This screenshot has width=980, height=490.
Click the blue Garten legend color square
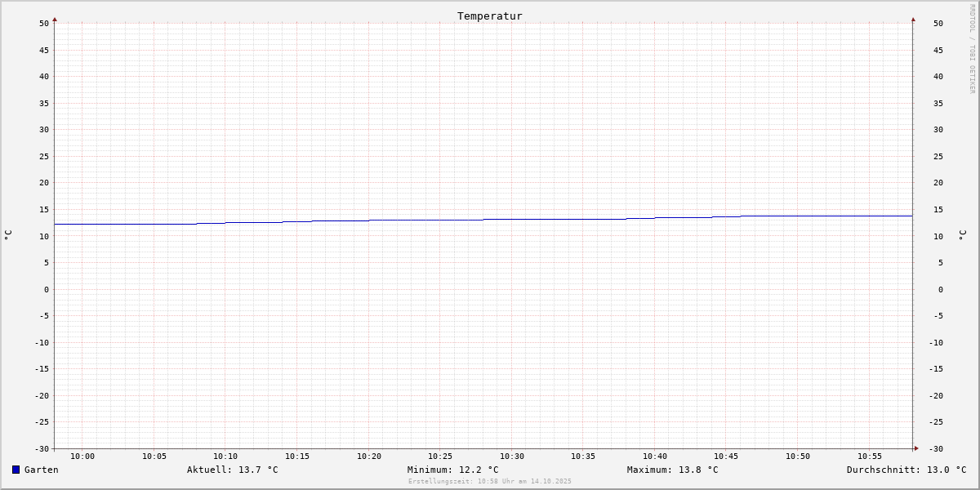point(16,470)
